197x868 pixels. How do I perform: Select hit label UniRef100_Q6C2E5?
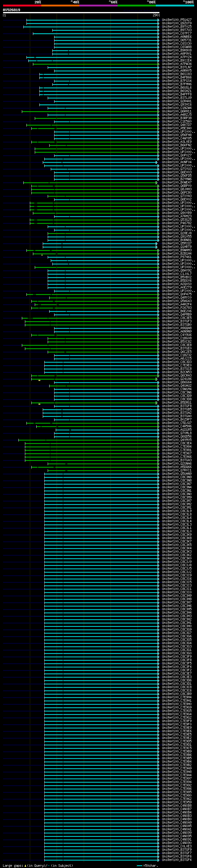point(177,352)
